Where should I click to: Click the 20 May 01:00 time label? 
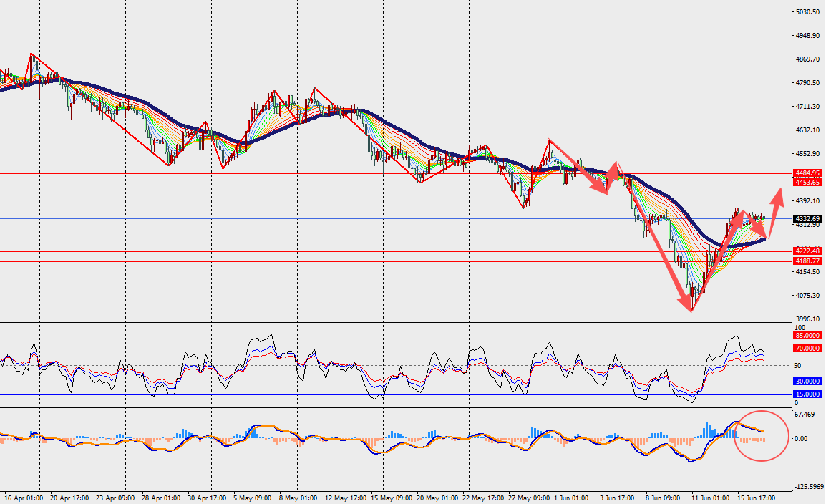(x=437, y=498)
